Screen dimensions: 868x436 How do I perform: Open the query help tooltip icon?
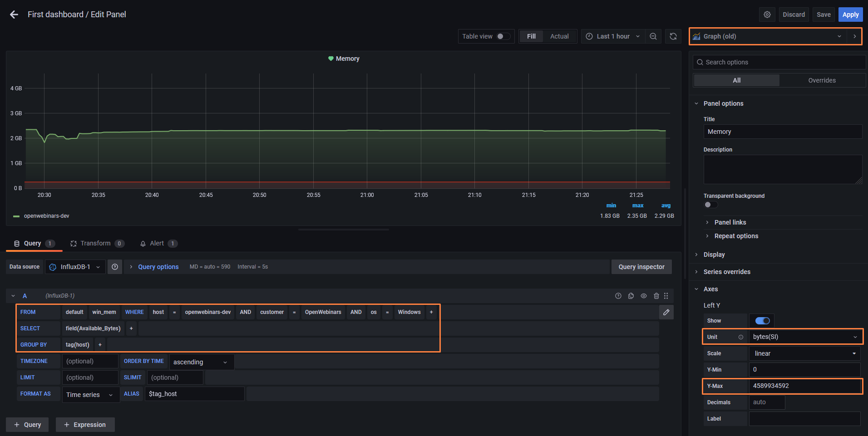(x=618, y=295)
